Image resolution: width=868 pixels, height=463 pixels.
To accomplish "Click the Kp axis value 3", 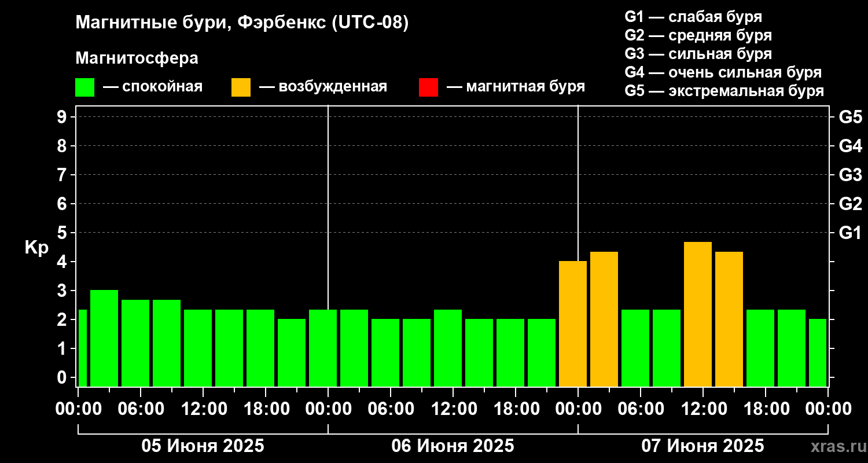I will point(63,291).
